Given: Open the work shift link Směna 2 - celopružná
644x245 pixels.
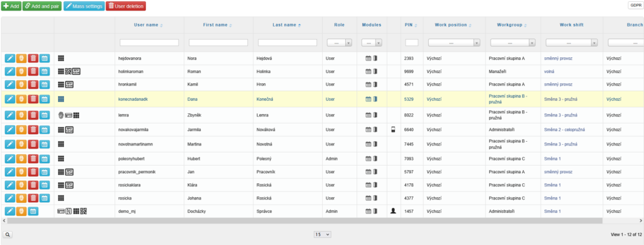Looking at the screenshot, I should coord(564,130).
